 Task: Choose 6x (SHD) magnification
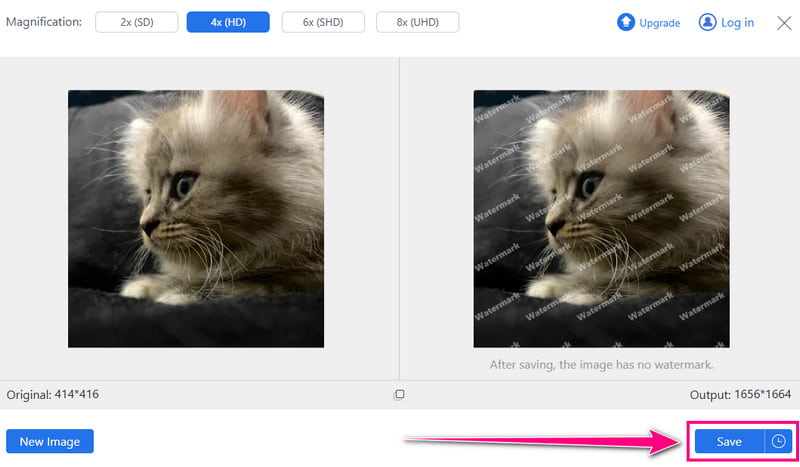click(x=323, y=22)
